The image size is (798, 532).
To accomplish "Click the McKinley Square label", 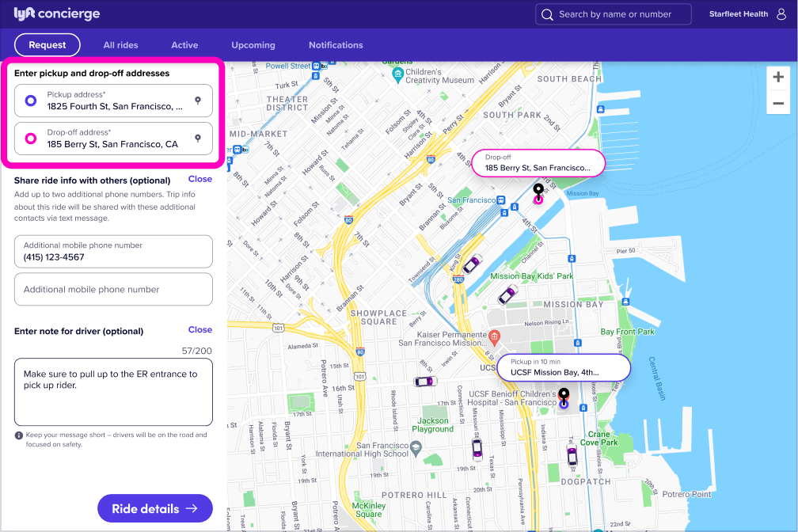I will click(369, 510).
